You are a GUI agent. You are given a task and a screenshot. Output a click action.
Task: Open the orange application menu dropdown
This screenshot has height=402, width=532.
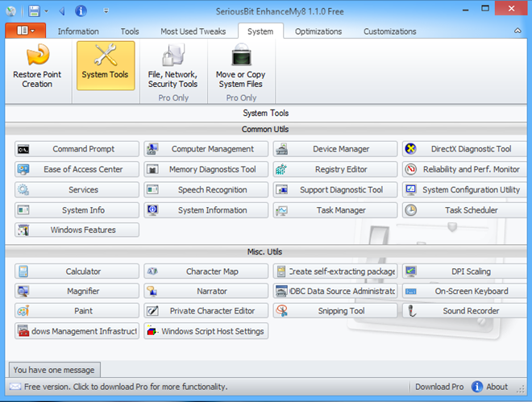(x=26, y=31)
